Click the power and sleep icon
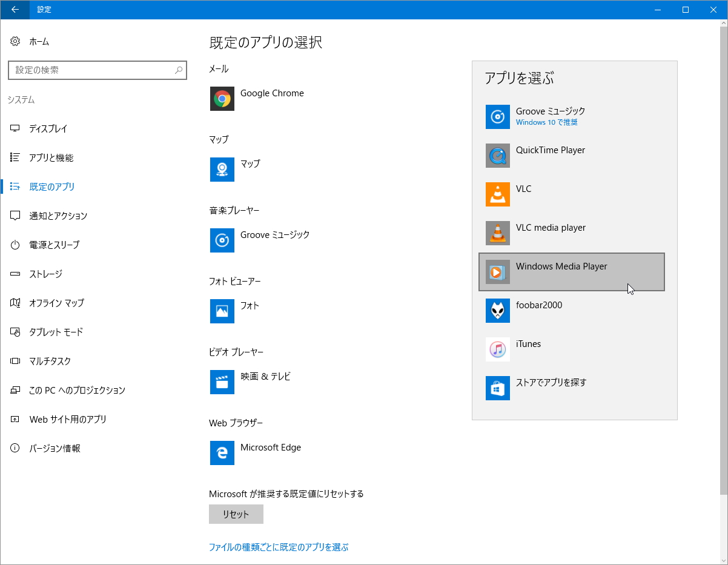The image size is (728, 565). [15, 245]
